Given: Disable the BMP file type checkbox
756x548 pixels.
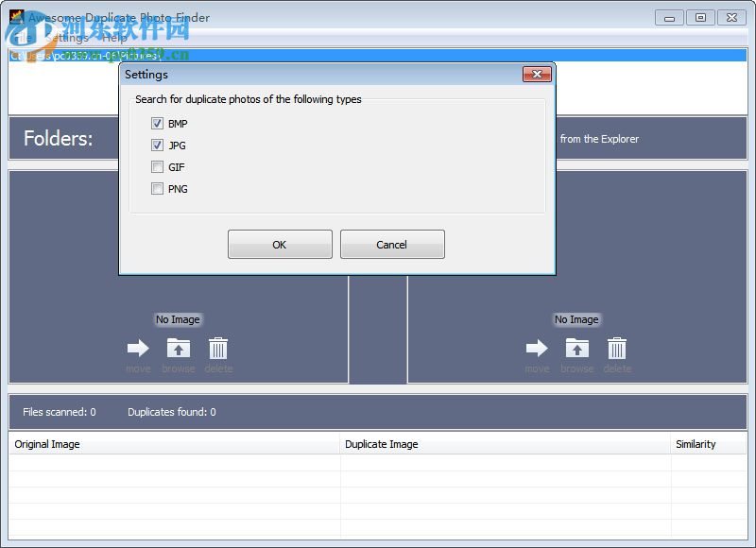Looking at the screenshot, I should click(x=157, y=123).
